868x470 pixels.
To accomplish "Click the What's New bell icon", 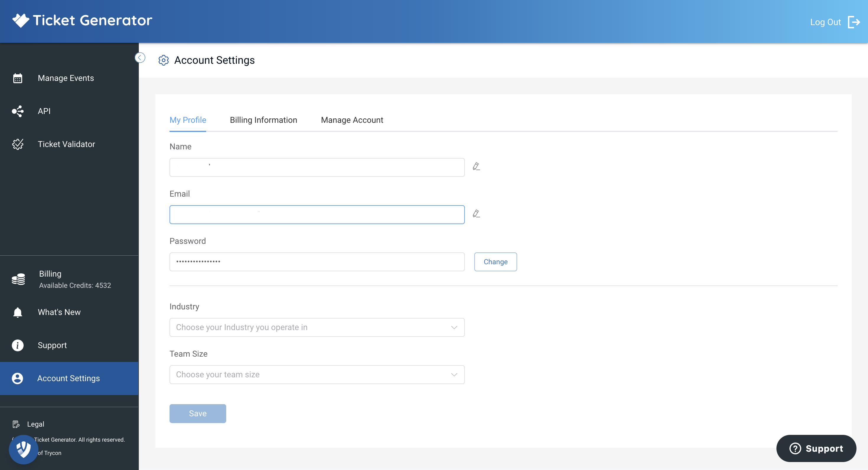I will click(x=17, y=312).
